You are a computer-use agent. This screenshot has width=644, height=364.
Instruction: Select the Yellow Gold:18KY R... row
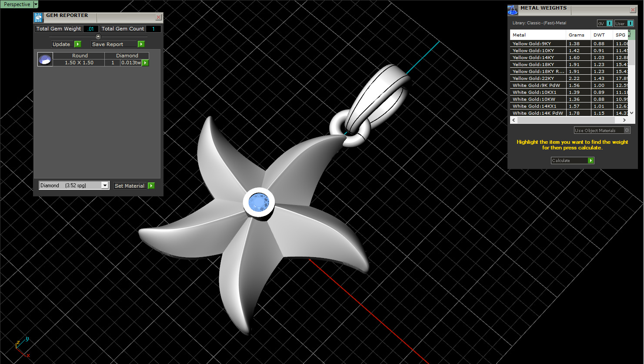[x=569, y=71]
